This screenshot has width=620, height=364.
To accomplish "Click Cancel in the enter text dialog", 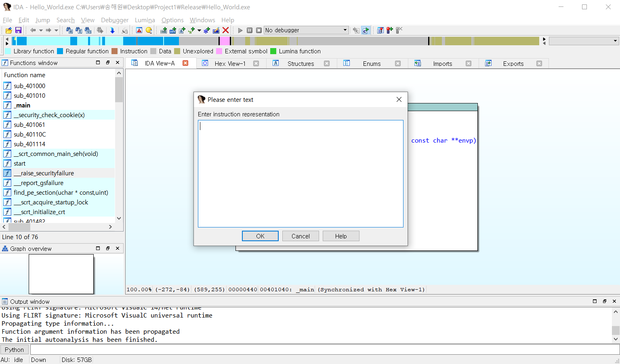I will coord(301,236).
